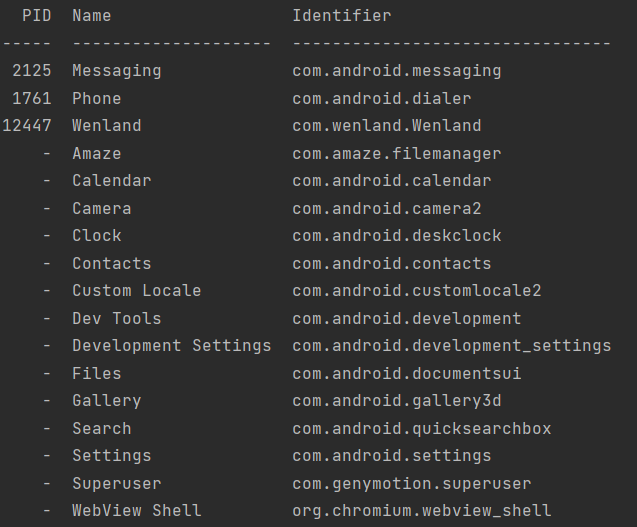Click the com.android.dialer identifier
The height and width of the screenshot is (527, 637).
(x=381, y=99)
